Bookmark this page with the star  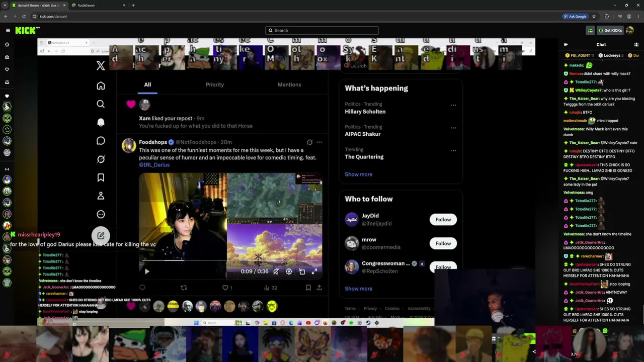pos(594,16)
